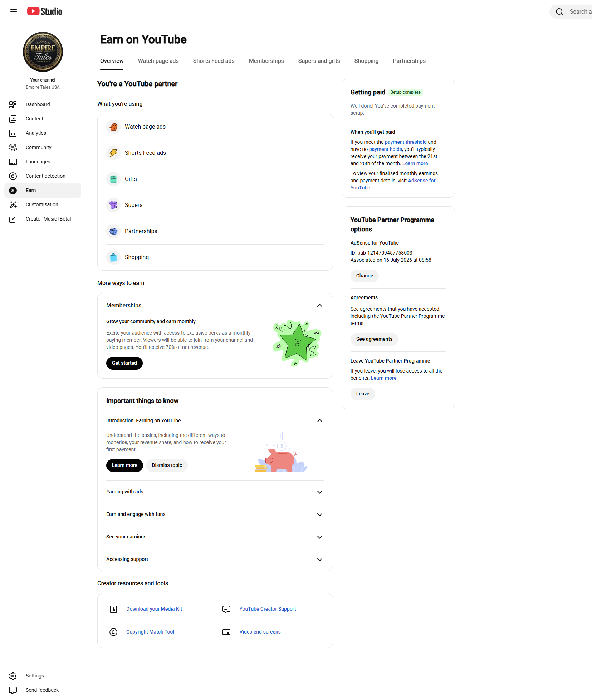Click the Supers icon row
This screenshot has height=700, width=592.
pos(215,205)
